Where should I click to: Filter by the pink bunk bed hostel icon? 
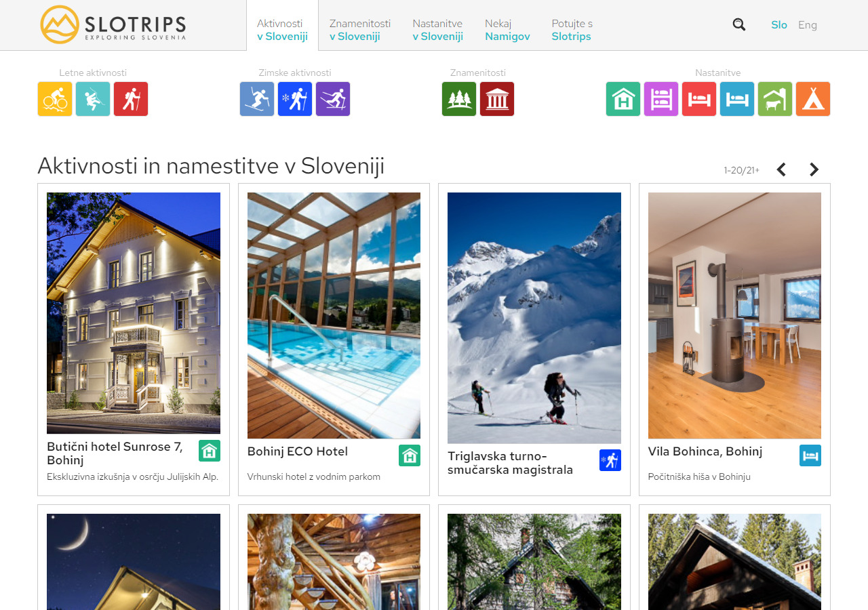point(661,99)
